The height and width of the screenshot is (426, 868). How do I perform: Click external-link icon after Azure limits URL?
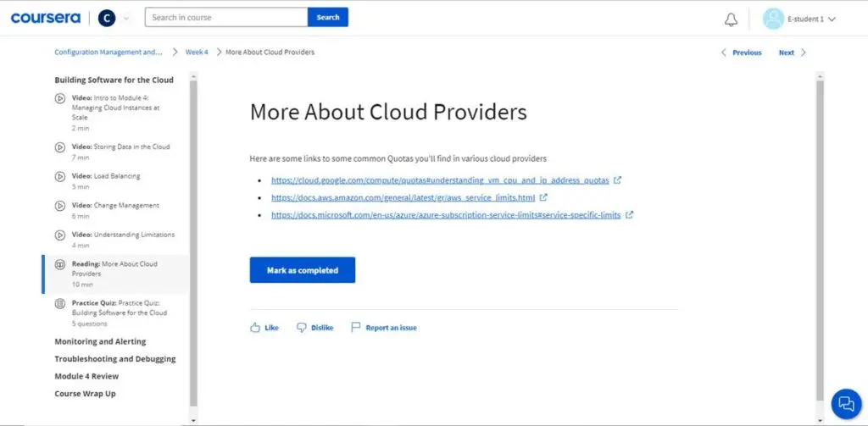[630, 214]
